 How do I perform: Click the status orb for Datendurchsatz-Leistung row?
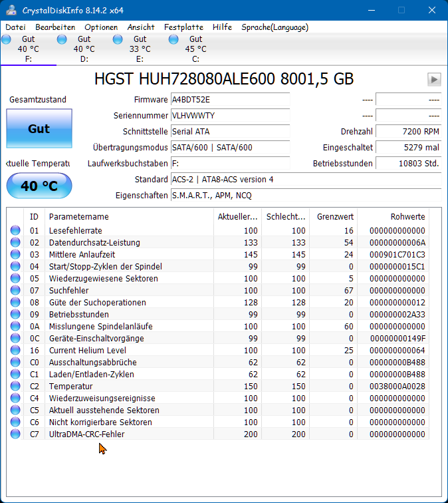[15, 242]
